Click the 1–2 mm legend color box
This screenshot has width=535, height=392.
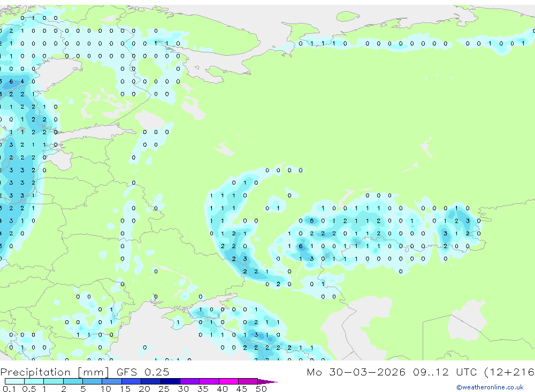53,381
